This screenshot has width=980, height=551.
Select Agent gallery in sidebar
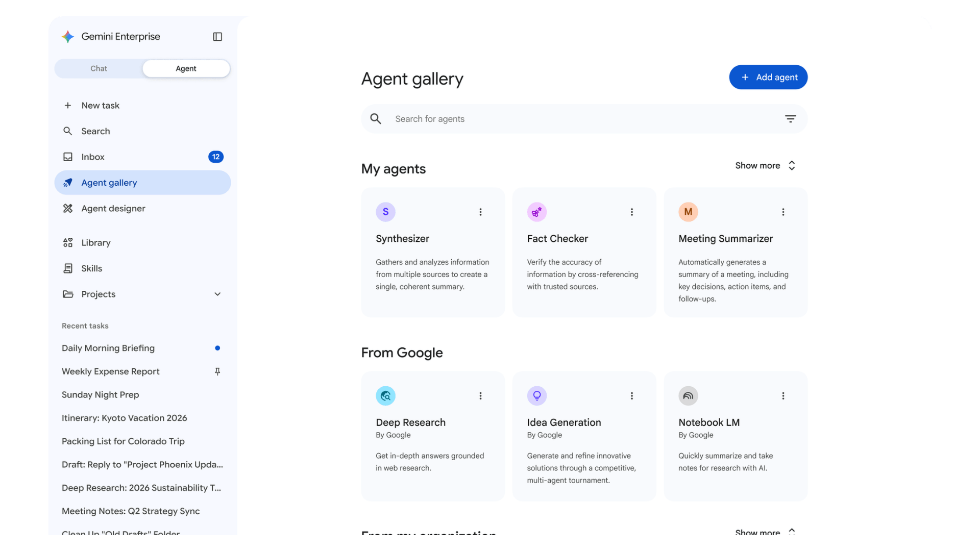point(142,183)
